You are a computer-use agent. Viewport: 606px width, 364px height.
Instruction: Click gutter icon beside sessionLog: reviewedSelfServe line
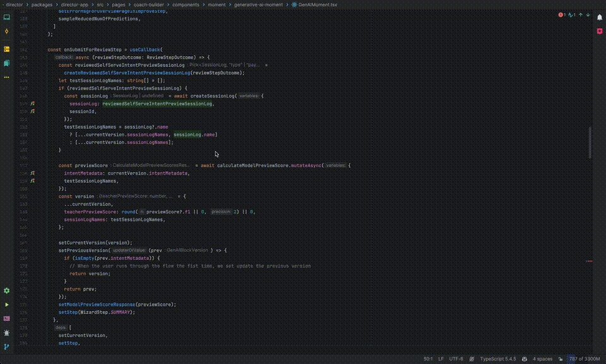pos(33,103)
